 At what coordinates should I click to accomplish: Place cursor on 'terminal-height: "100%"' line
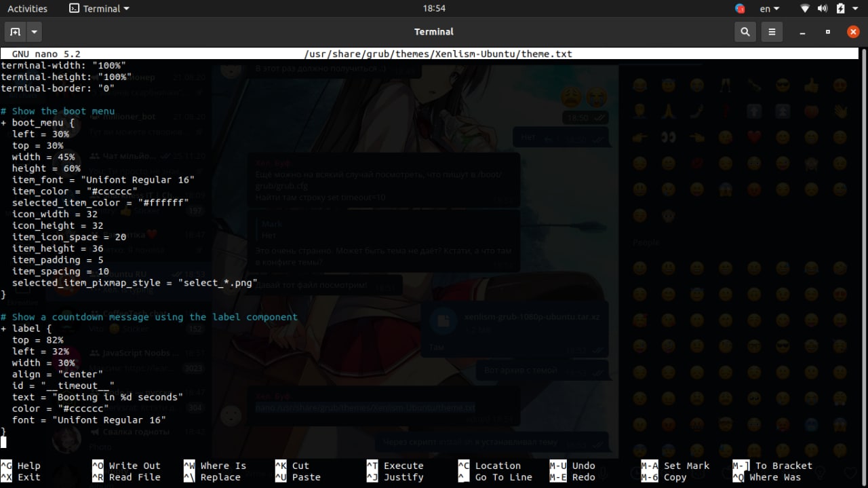(66, 77)
